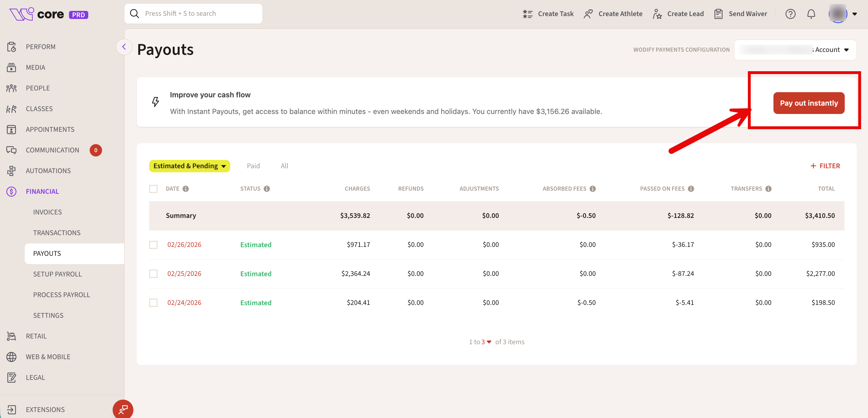Expand the Estimated & Pending dropdown

(189, 166)
